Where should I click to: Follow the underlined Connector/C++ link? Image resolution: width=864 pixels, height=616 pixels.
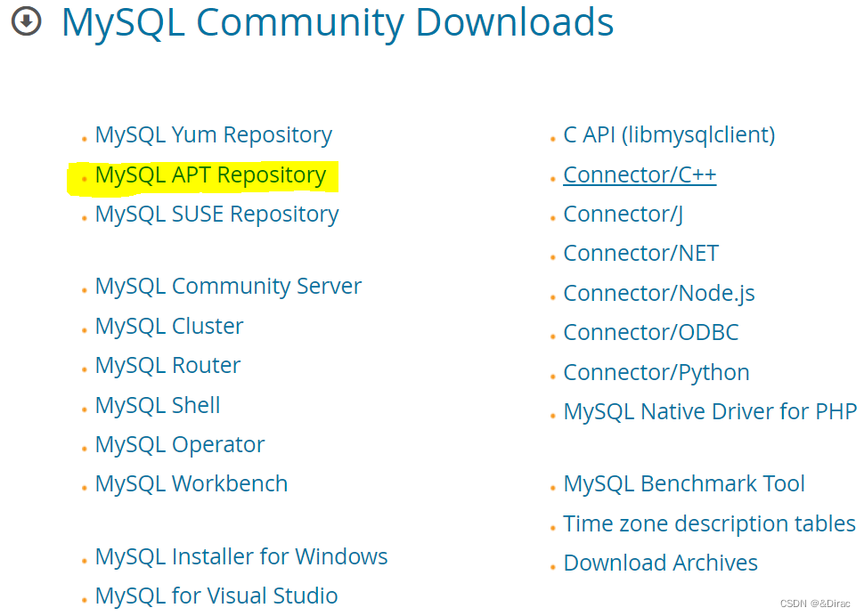pos(640,175)
